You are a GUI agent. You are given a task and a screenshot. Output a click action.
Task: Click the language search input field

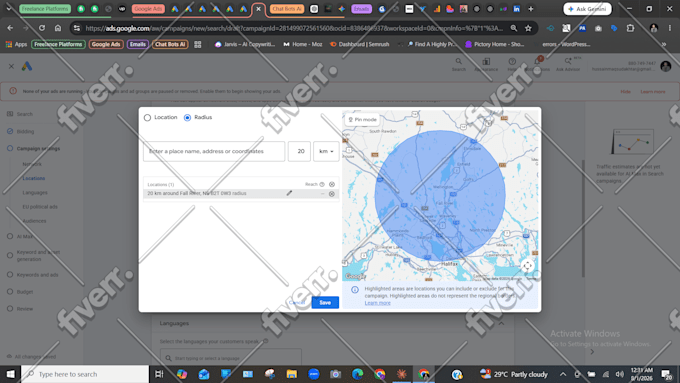(230, 358)
